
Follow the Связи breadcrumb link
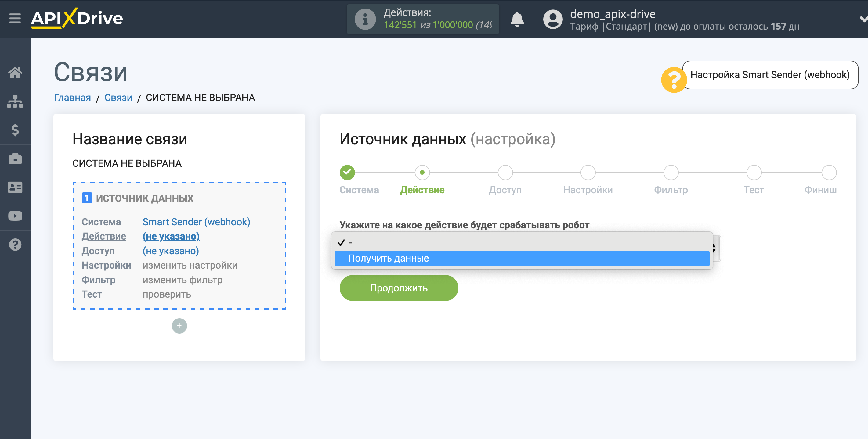pos(118,98)
